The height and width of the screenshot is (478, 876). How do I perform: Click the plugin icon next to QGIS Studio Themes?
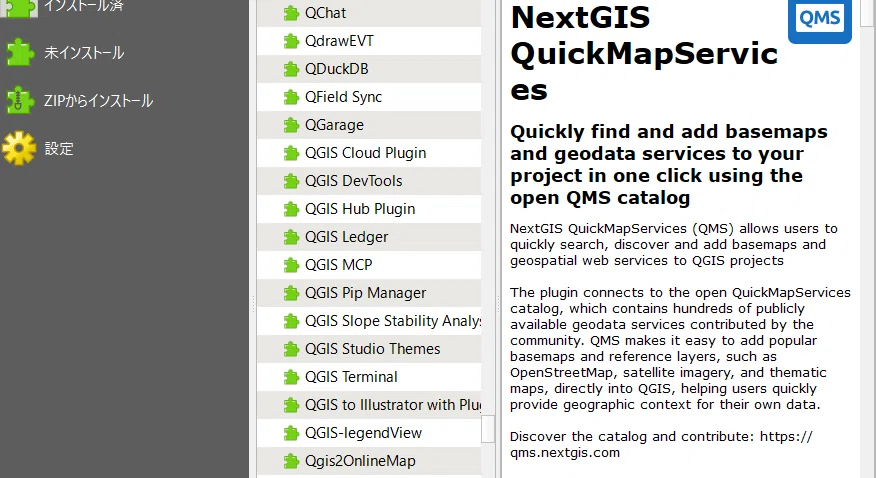click(291, 349)
